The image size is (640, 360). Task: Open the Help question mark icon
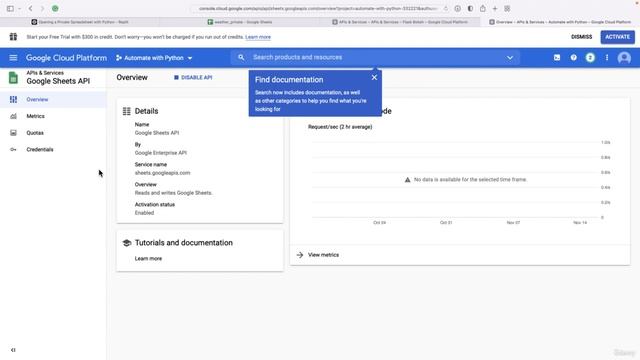click(573, 58)
